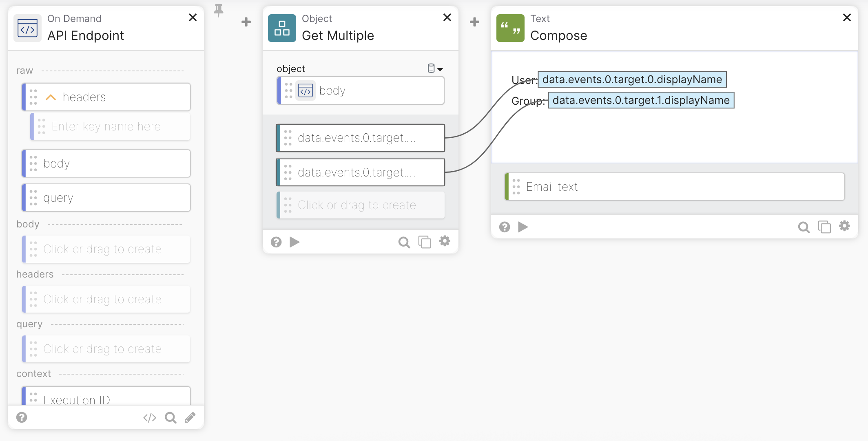Open help for the Compose card

(x=505, y=227)
